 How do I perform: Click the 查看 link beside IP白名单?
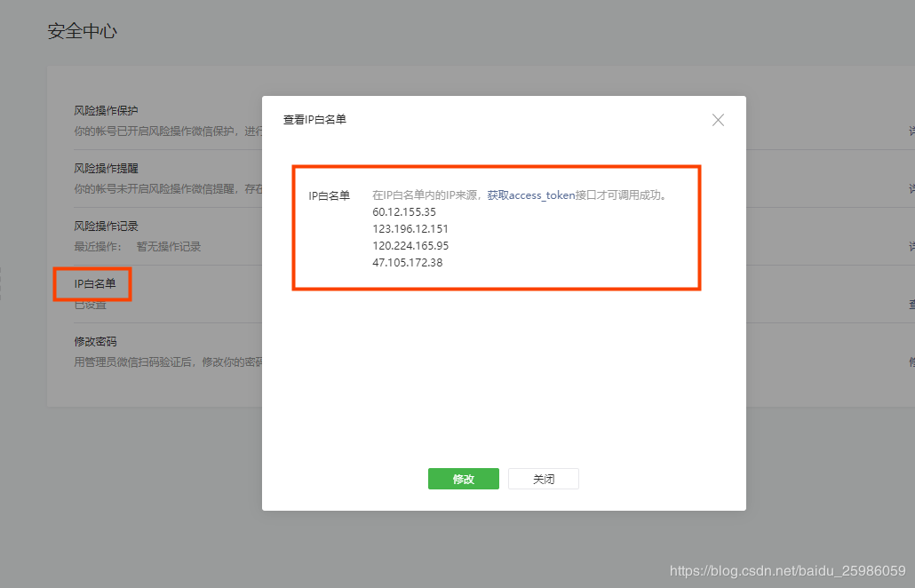[911, 303]
